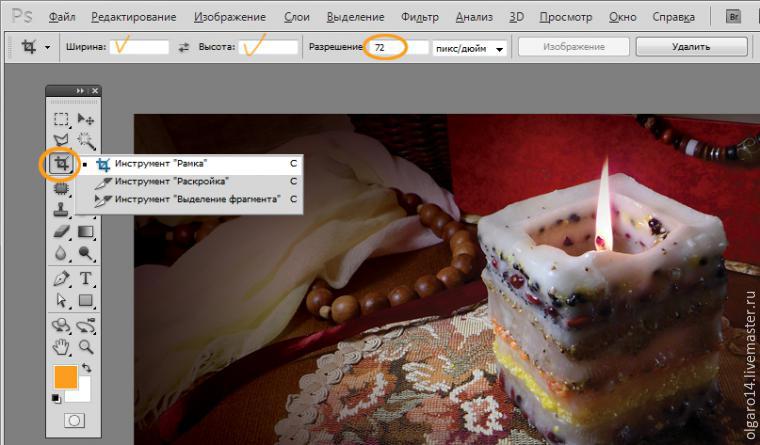Choose 'Инструмент "Раскройка"' from the flyout

pyautogui.click(x=171, y=181)
